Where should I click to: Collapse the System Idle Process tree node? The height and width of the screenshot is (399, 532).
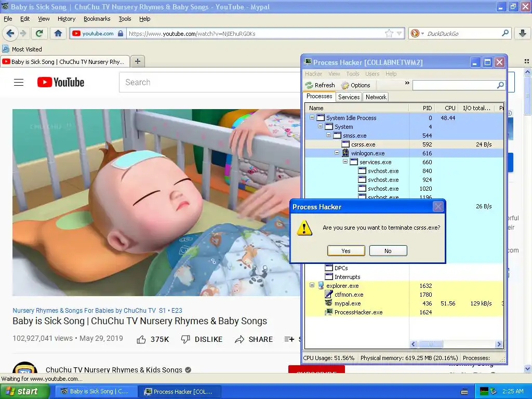click(x=312, y=117)
